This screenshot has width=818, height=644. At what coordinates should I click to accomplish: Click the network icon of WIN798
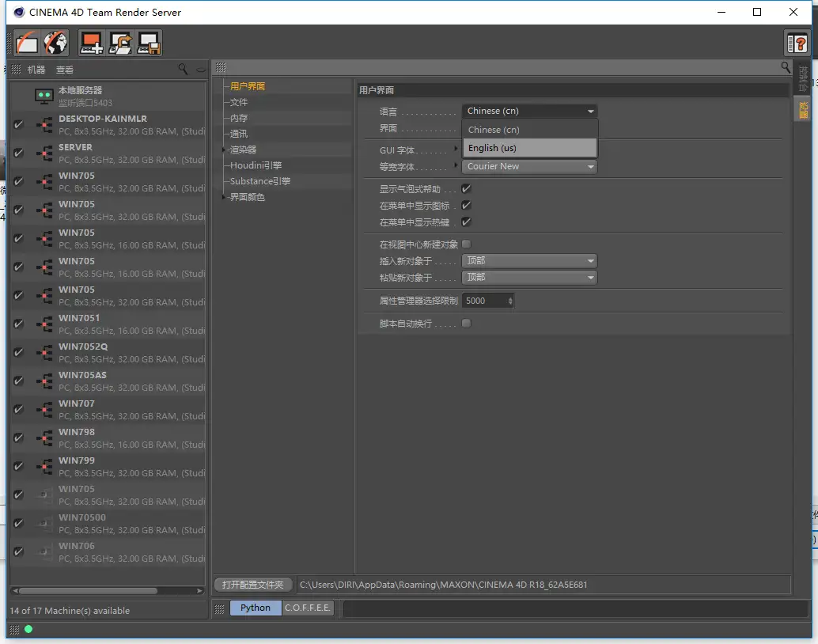(45, 438)
